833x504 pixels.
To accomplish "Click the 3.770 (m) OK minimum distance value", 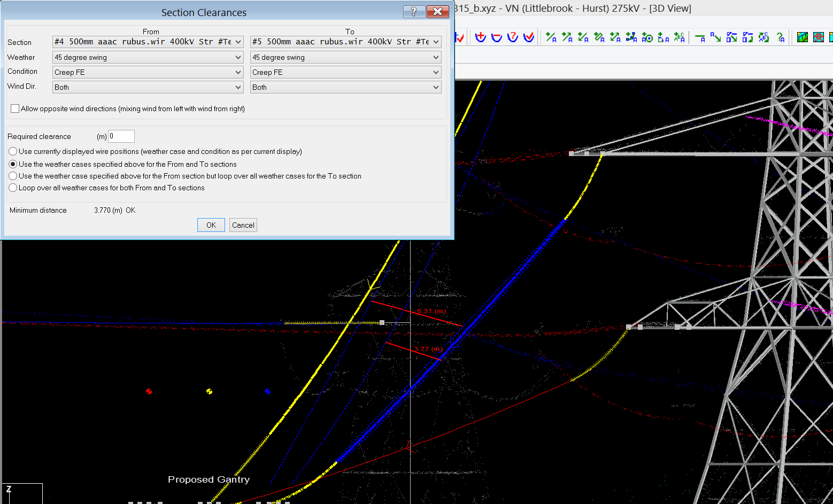I will [x=115, y=210].
